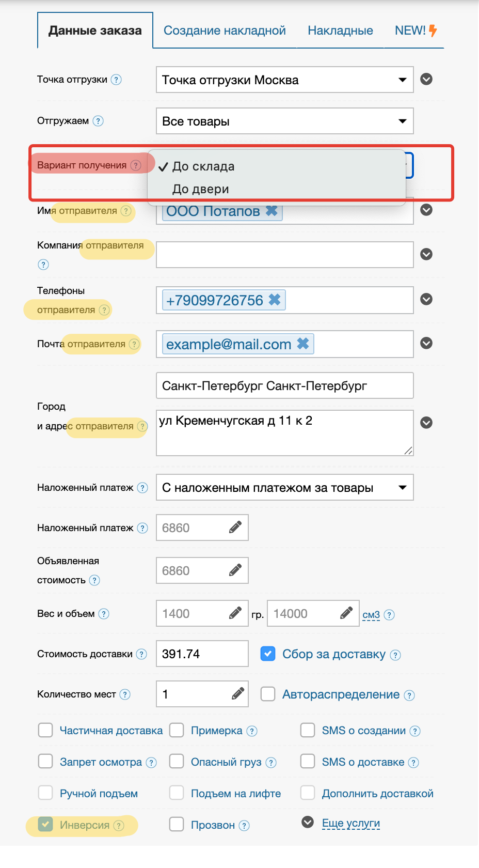Click help icon beside Сбор за доставку
479x868 pixels.
click(395, 655)
